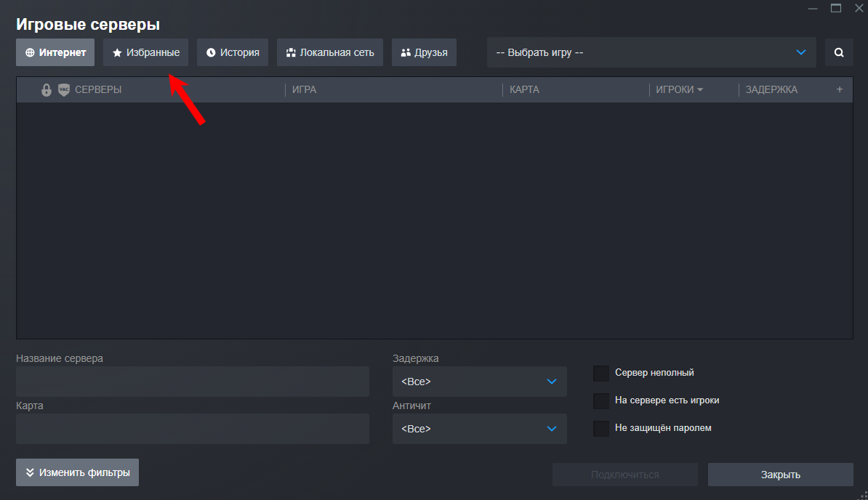The height and width of the screenshot is (500, 868).
Task: Add a column with the plus icon
Action: pos(839,89)
